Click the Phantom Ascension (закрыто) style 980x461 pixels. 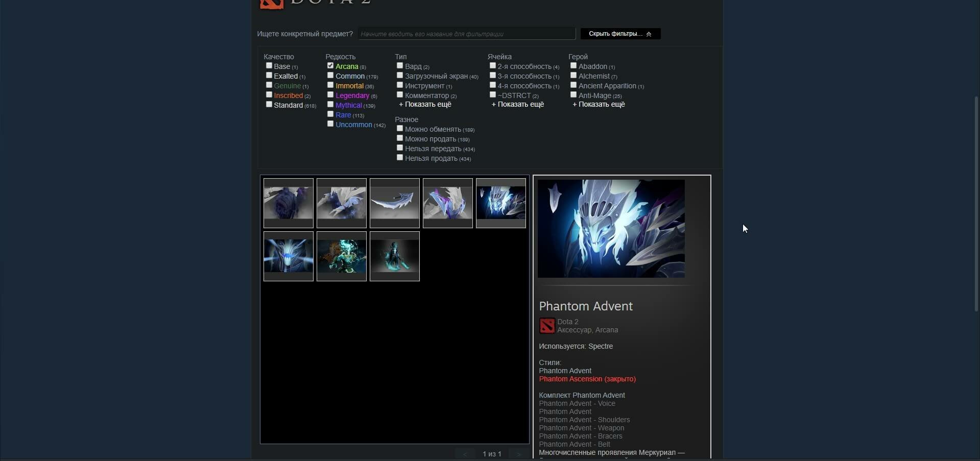(587, 379)
